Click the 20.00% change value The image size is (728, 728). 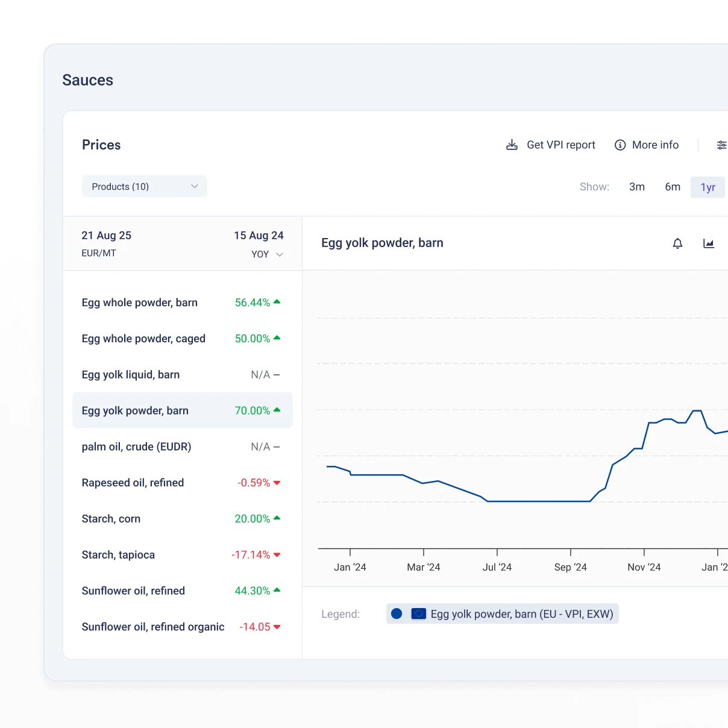(253, 519)
